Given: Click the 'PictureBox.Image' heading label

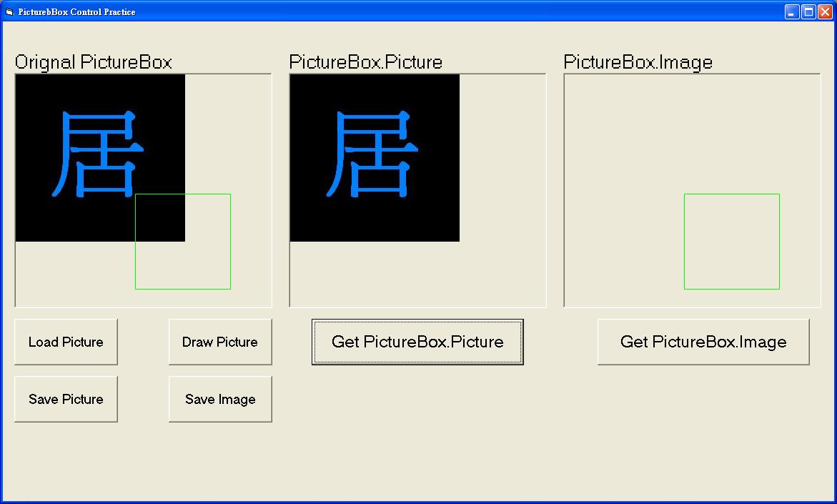Looking at the screenshot, I should (637, 62).
